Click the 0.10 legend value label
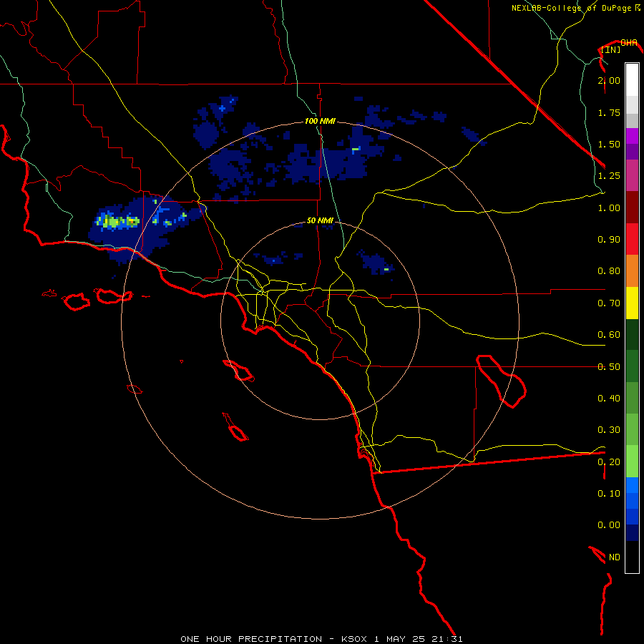 tap(609, 494)
